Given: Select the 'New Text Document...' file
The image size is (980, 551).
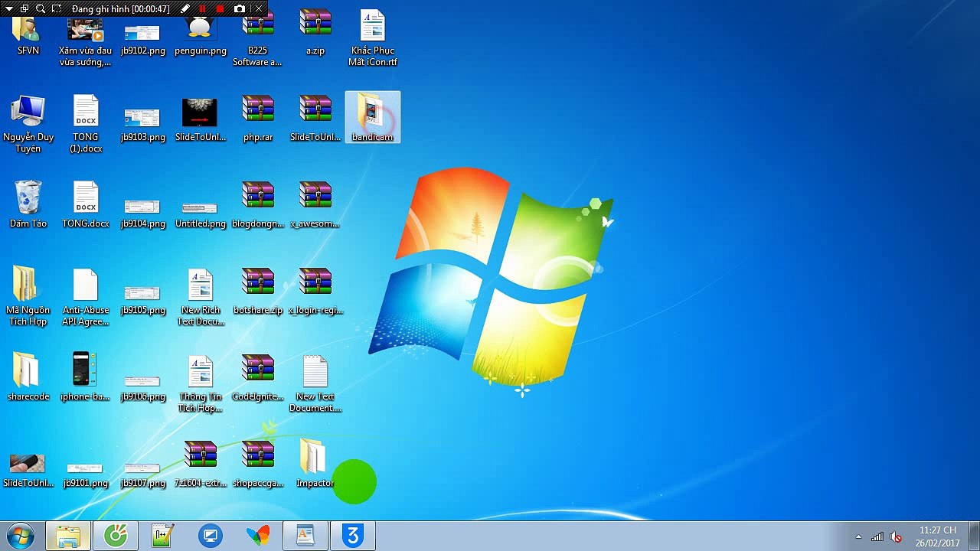Looking at the screenshot, I should pyautogui.click(x=315, y=383).
